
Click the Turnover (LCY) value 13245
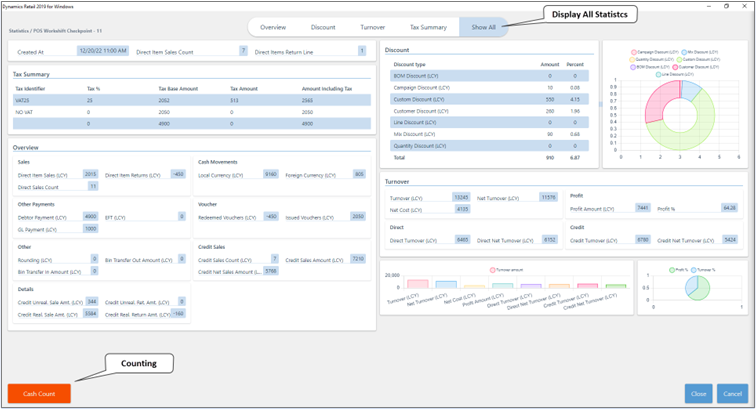(x=461, y=197)
